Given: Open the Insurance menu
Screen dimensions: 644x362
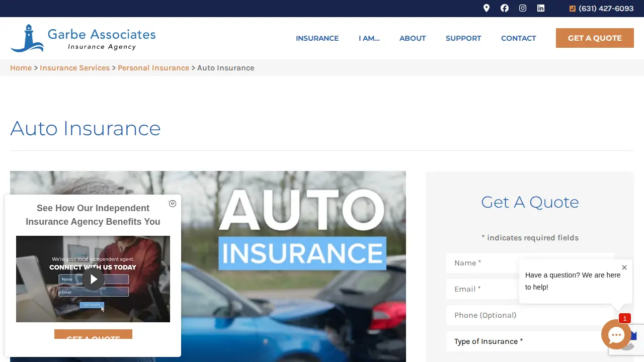Looking at the screenshot, I should [x=317, y=38].
